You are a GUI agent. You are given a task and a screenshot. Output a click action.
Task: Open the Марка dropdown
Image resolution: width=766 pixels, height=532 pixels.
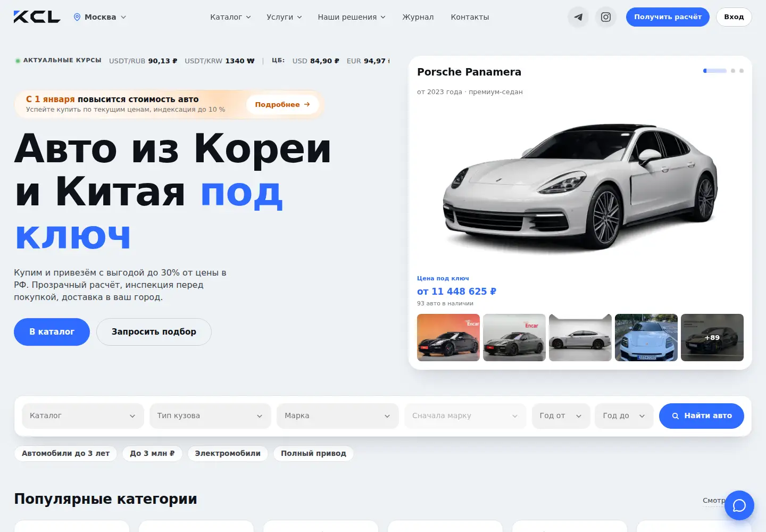click(338, 416)
